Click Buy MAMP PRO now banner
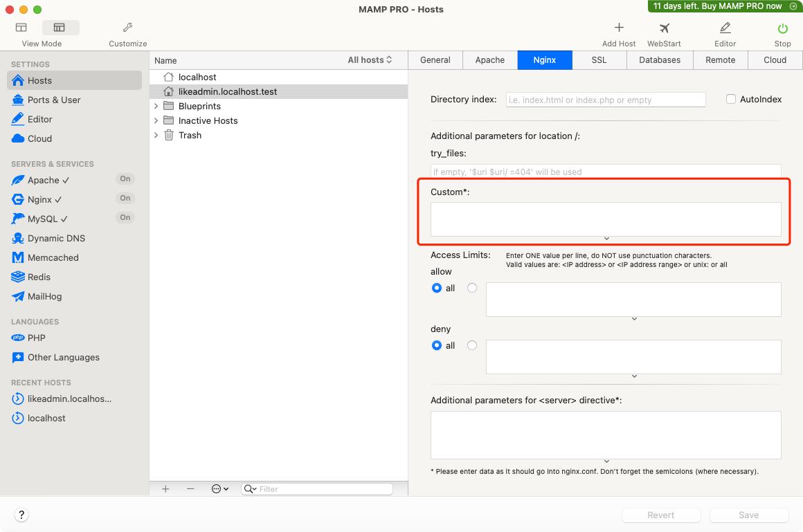Image resolution: width=803 pixels, height=532 pixels. point(724,6)
